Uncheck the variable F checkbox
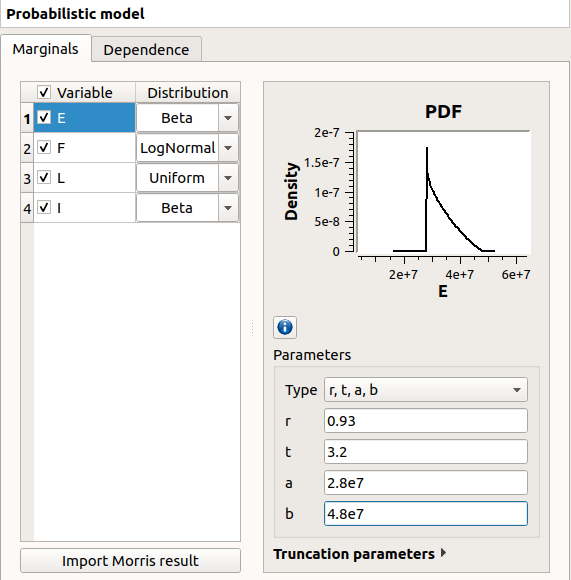The width and height of the screenshot is (571, 580). [44, 147]
